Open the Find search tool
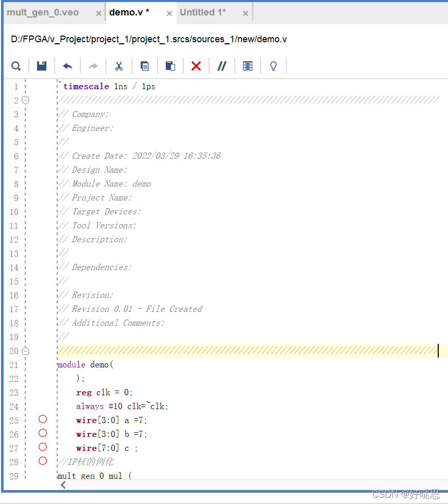The height and width of the screenshot is (504, 448). 16,66
